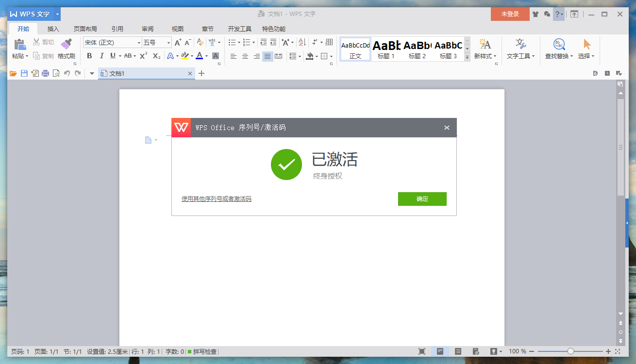
Task: Select align left icon
Action: click(x=234, y=56)
